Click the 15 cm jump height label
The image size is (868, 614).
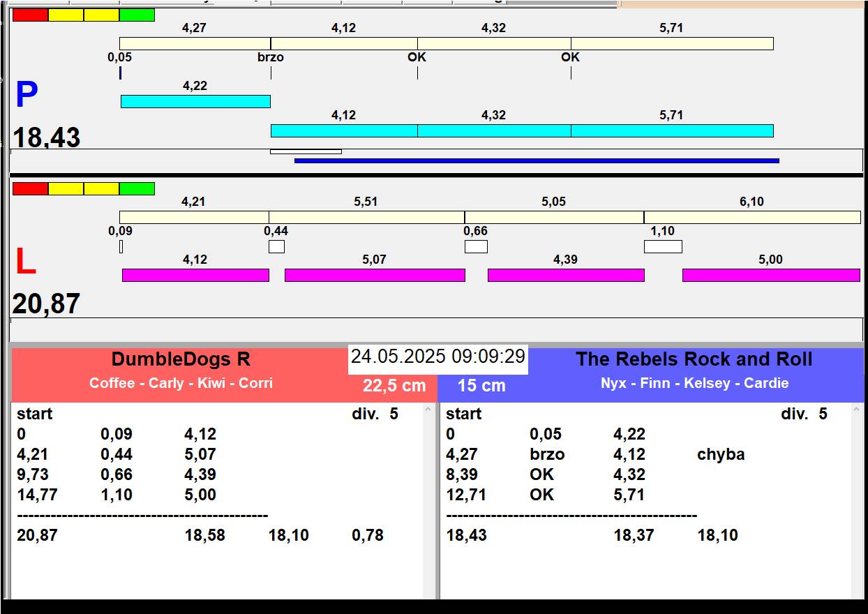click(x=481, y=386)
